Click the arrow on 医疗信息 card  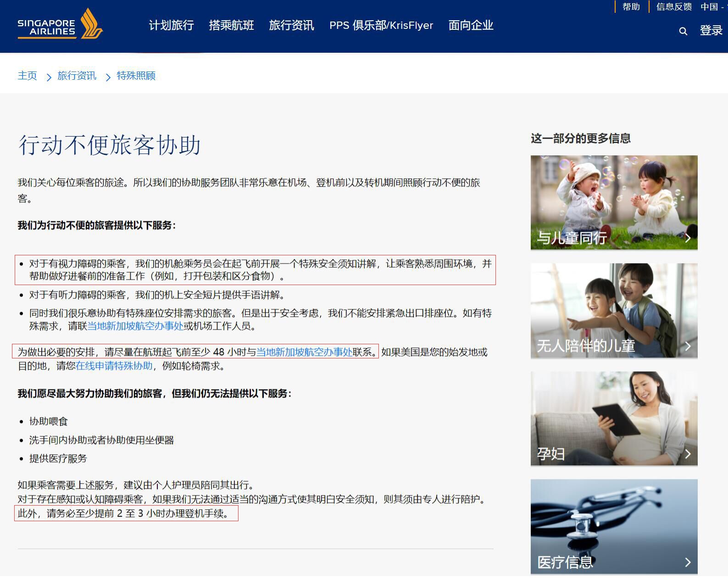coord(687,562)
